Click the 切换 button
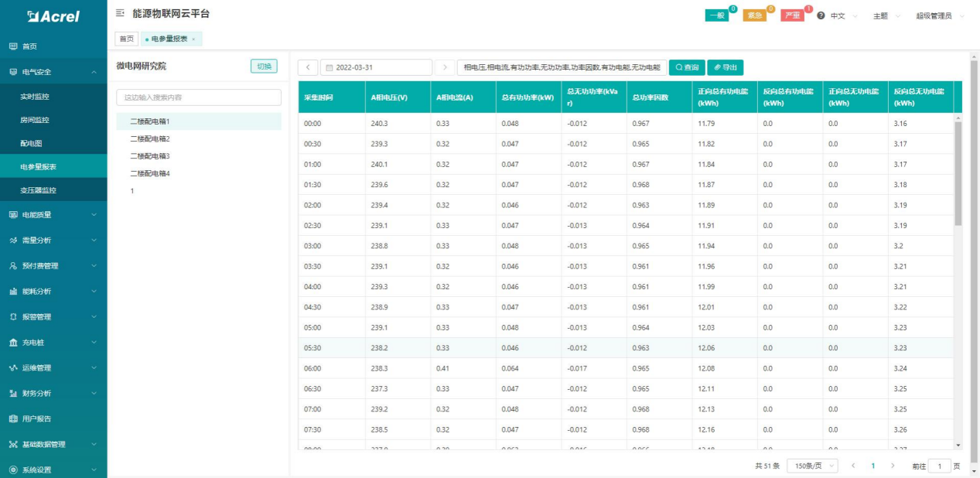980x478 pixels. pos(264,67)
